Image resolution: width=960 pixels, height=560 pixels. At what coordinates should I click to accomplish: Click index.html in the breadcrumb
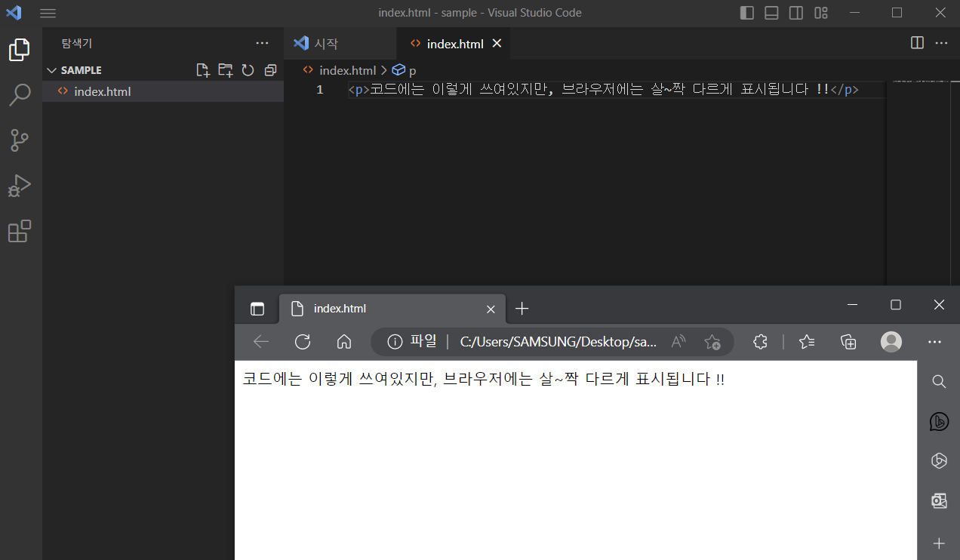point(347,70)
